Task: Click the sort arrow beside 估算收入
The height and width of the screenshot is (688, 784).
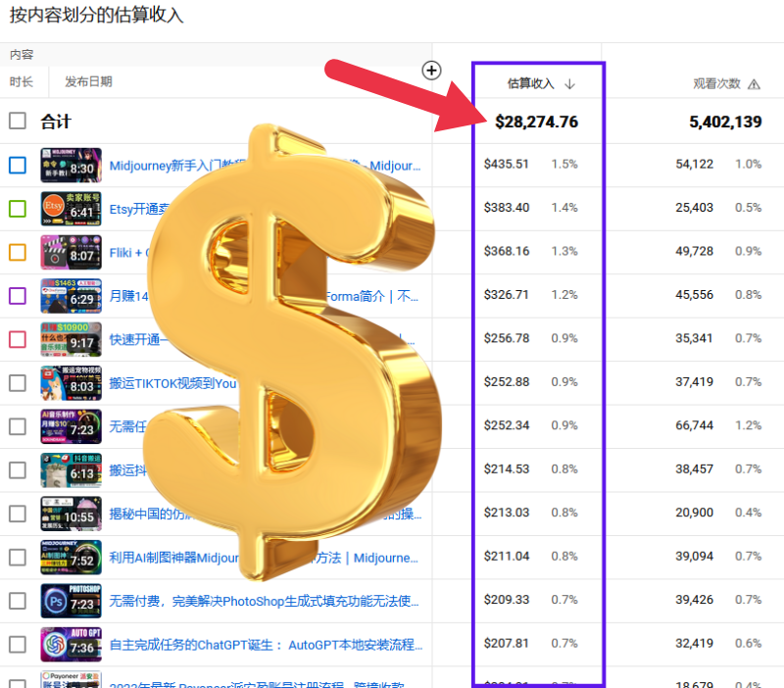Action: (569, 84)
